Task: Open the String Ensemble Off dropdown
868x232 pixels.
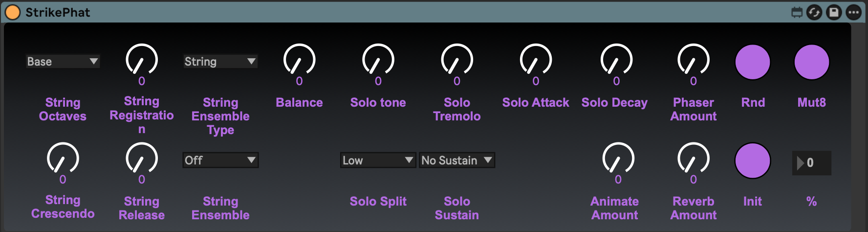Action: click(x=220, y=161)
